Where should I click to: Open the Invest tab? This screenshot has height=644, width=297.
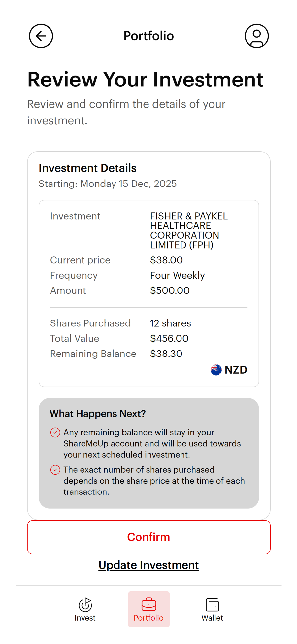(x=85, y=609)
